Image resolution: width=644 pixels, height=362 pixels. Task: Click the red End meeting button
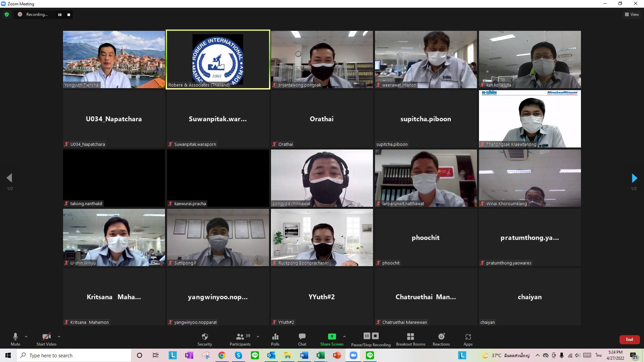[629, 340]
